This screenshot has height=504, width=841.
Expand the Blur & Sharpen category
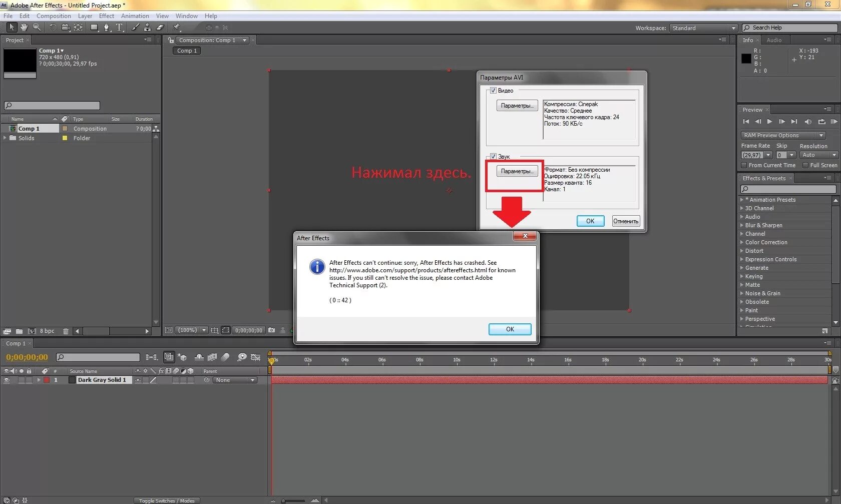(x=742, y=225)
